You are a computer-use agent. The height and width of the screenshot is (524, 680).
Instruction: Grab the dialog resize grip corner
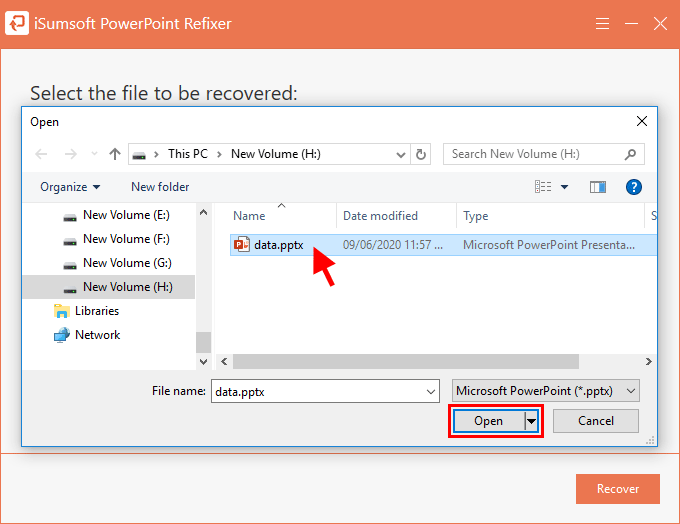(650, 441)
